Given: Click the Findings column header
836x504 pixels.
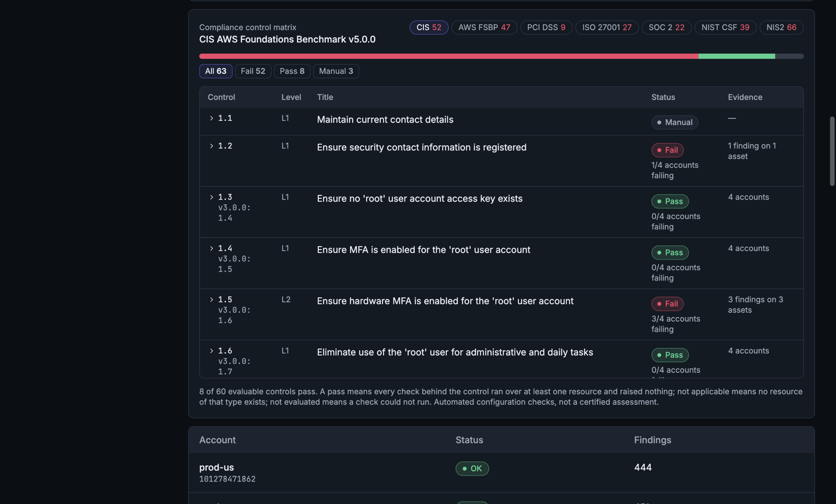Looking at the screenshot, I should click(x=653, y=440).
